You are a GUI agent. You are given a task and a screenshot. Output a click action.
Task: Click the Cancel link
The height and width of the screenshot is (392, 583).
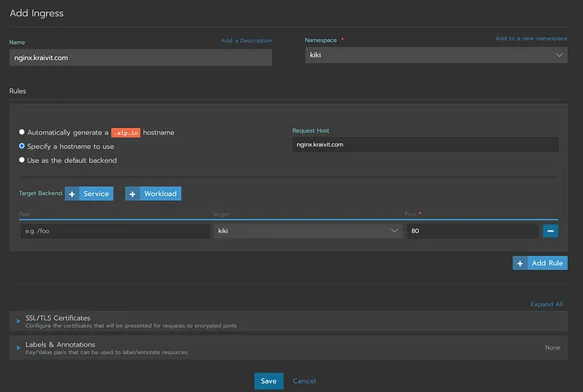(304, 381)
